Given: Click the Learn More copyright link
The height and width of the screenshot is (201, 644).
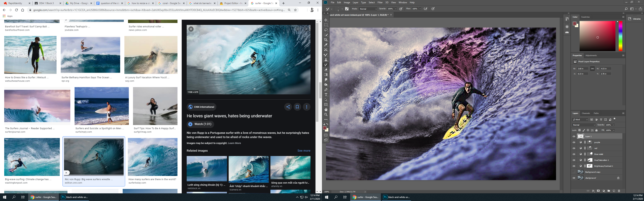Looking at the screenshot, I should pos(234,143).
